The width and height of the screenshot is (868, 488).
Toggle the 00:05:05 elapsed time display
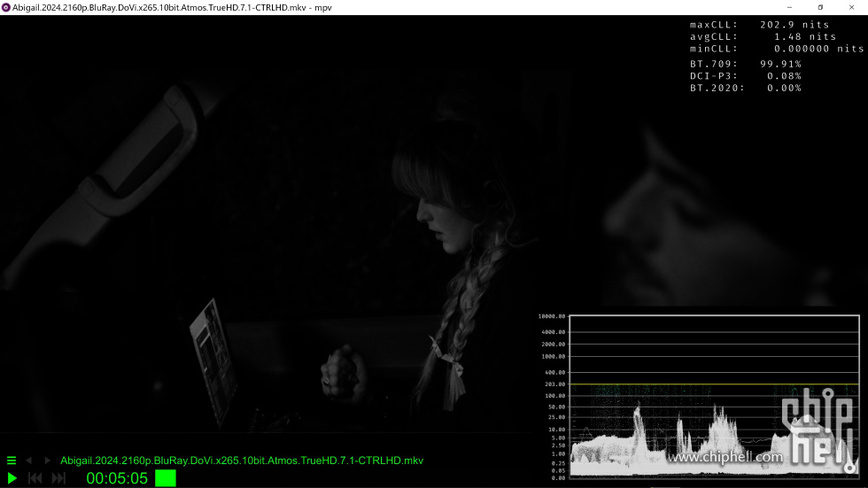(117, 478)
